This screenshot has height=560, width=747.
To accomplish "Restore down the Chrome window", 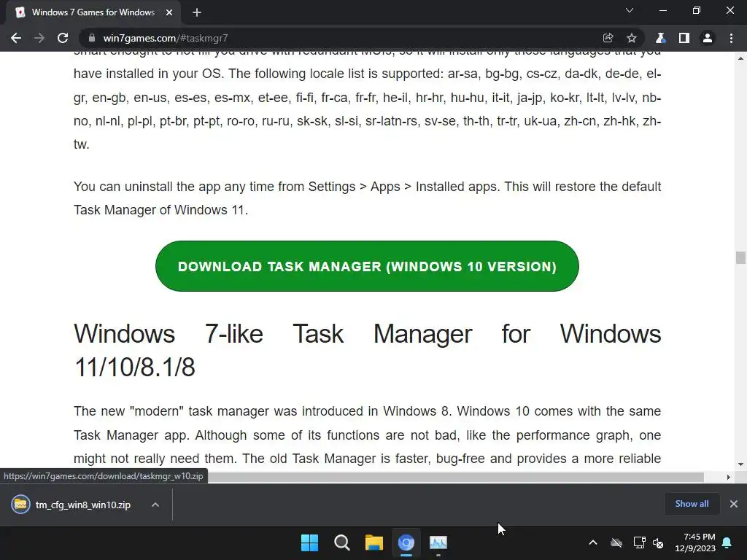I will [697, 10].
